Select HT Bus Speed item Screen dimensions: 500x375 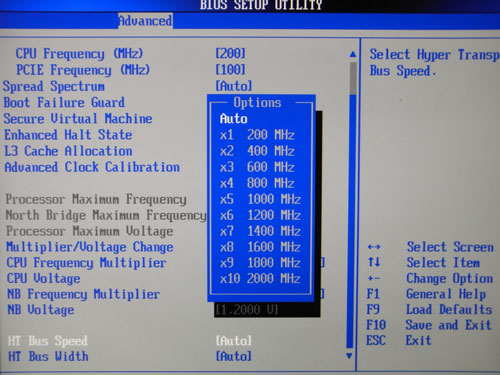48,341
